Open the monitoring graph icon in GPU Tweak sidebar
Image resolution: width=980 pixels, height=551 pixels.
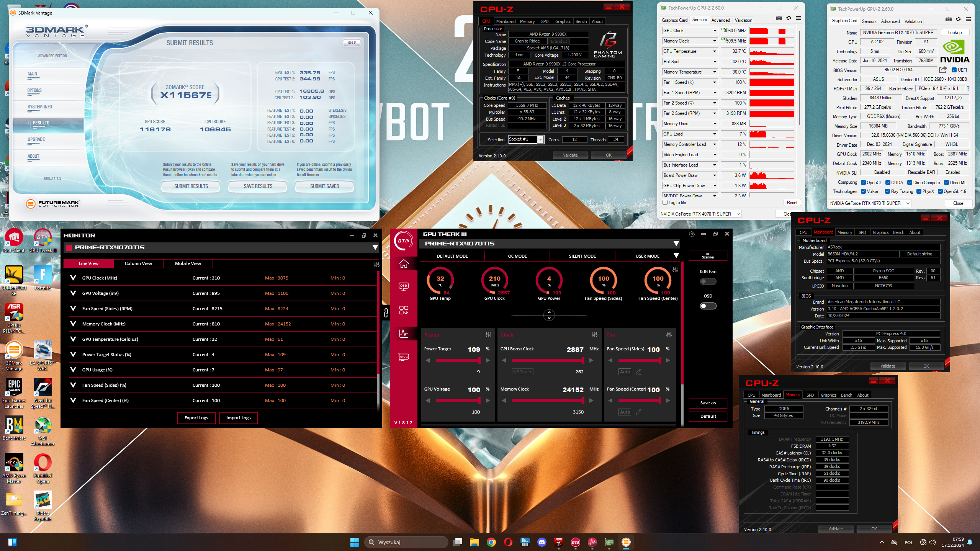403,333
